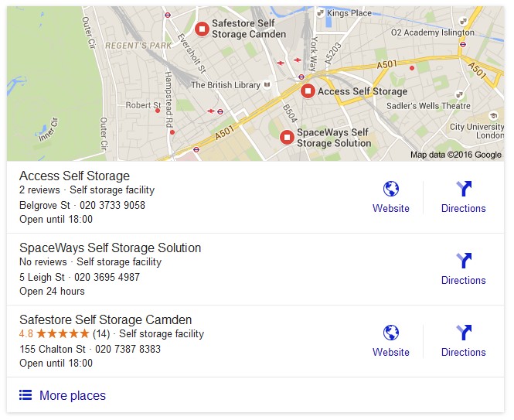Open the SpaceWays Self Storage Solution listing title
The height and width of the screenshot is (420, 514).
pos(110,248)
